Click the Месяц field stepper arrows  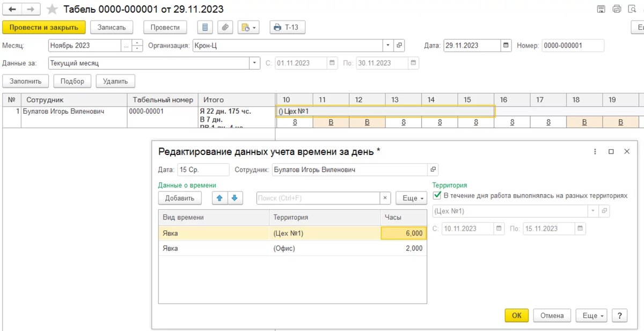137,46
